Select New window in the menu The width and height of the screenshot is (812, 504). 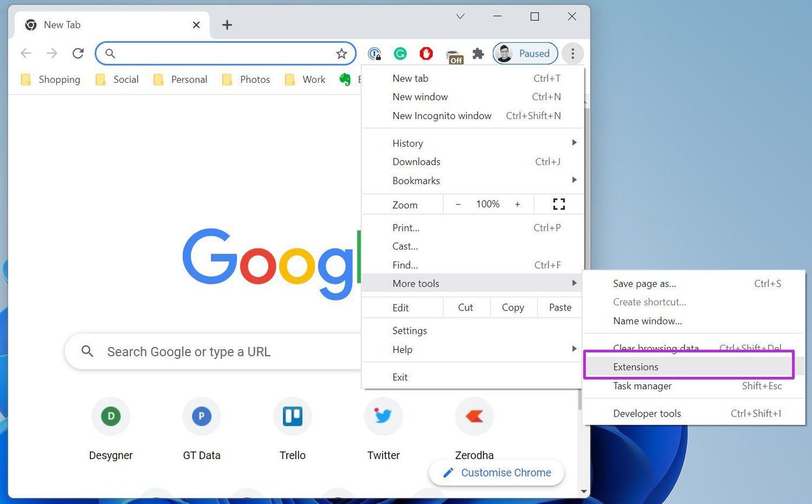point(472,97)
